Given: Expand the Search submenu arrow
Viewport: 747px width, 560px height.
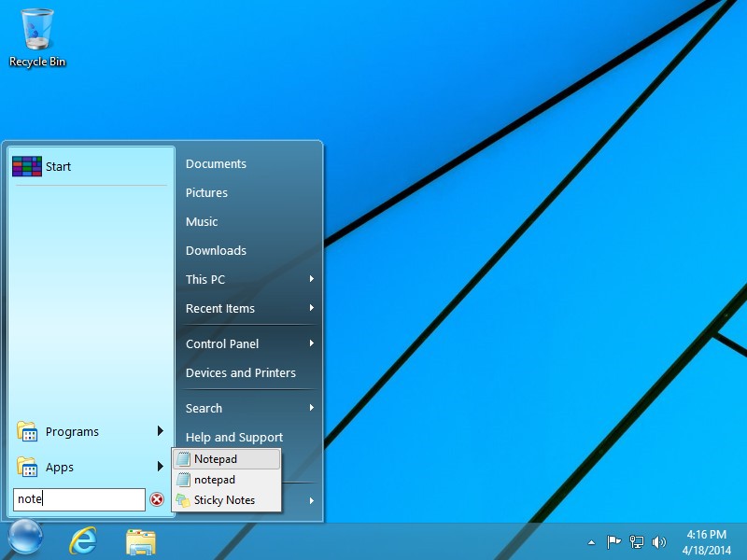Looking at the screenshot, I should pyautogui.click(x=312, y=407).
